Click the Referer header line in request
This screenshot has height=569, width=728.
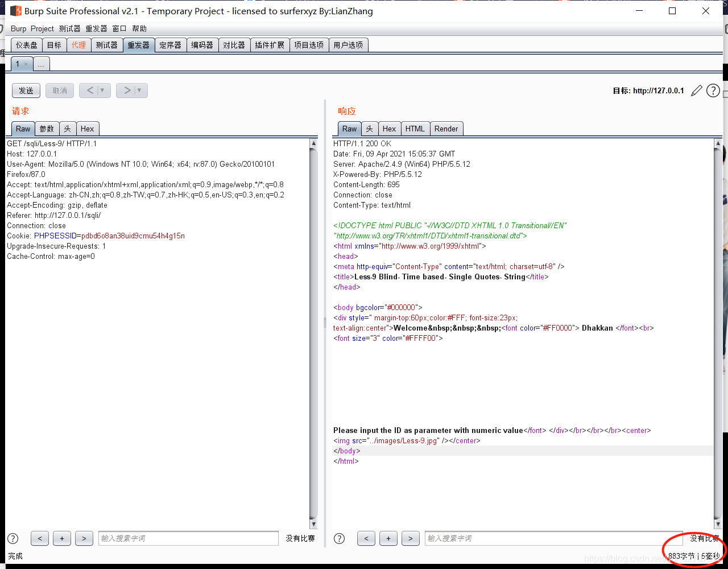(x=53, y=215)
